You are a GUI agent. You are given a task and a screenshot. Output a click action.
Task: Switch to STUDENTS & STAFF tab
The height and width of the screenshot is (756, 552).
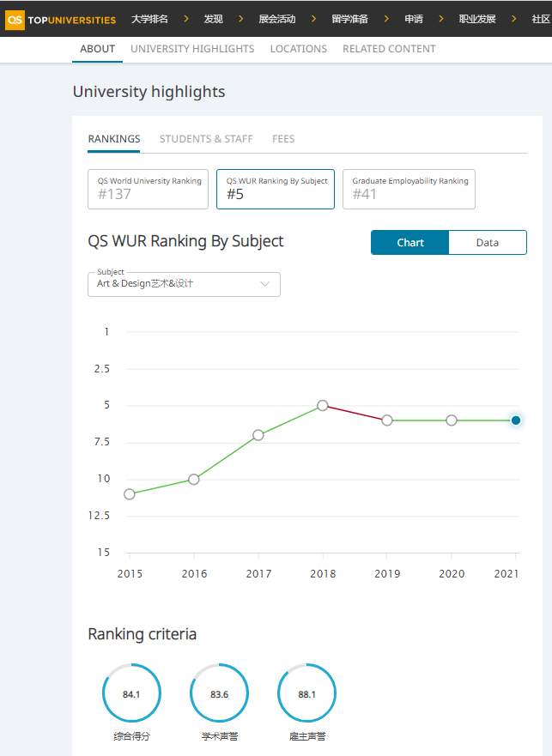(206, 139)
